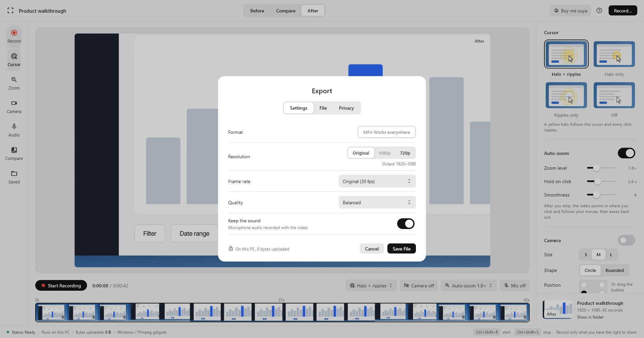Adjust the Zoom level slider
This screenshot has height=338, width=644.
tap(601, 168)
